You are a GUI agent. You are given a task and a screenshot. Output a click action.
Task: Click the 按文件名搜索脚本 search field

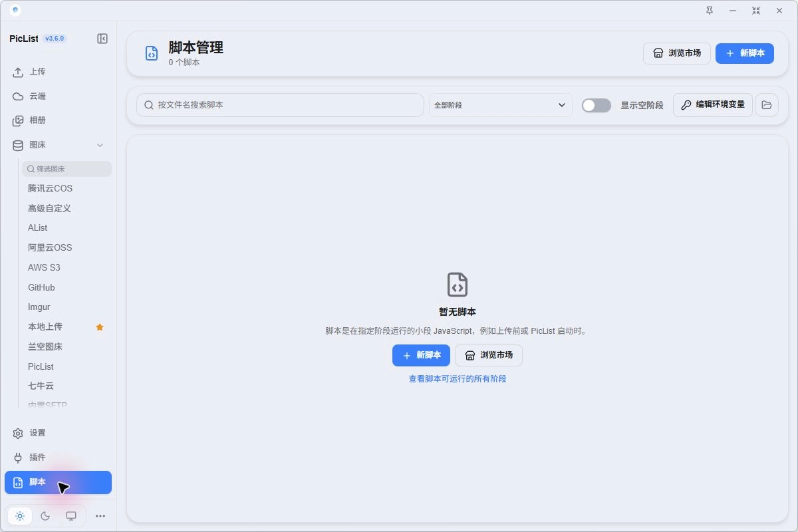point(280,105)
